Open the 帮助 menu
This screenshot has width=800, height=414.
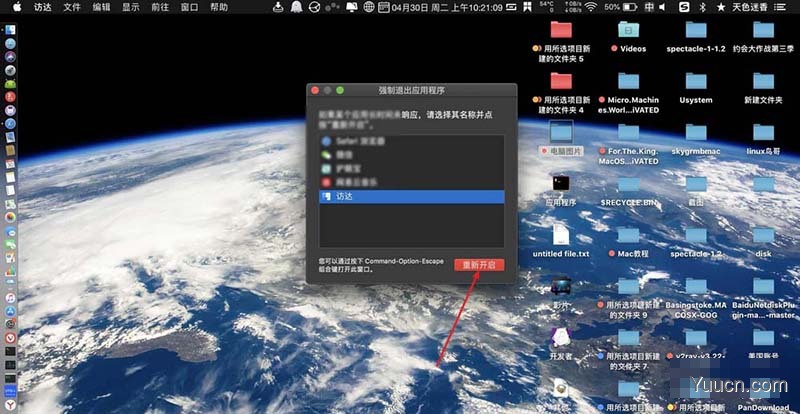tap(219, 8)
